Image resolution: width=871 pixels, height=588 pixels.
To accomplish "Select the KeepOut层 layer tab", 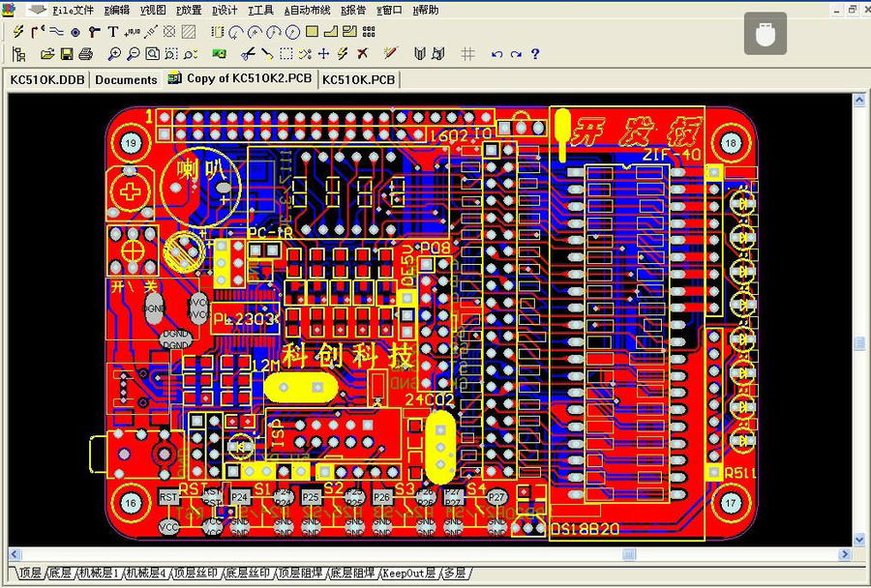I will coord(408,573).
